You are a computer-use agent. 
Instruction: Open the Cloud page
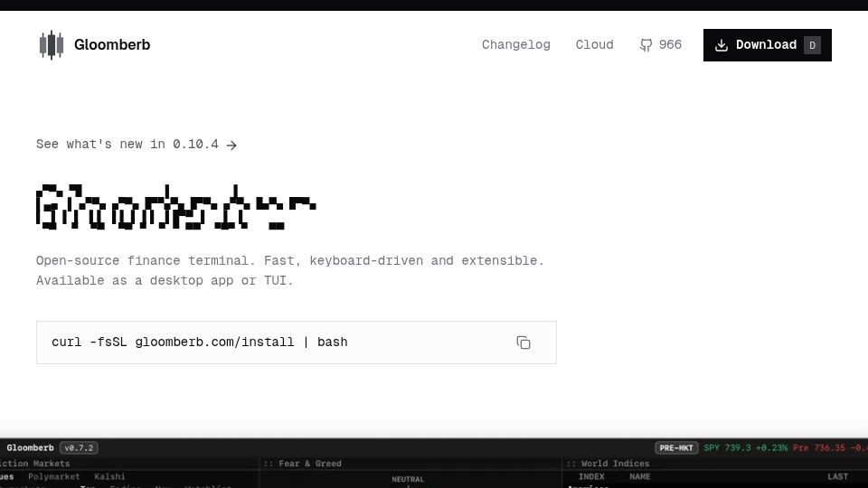[x=595, y=45]
